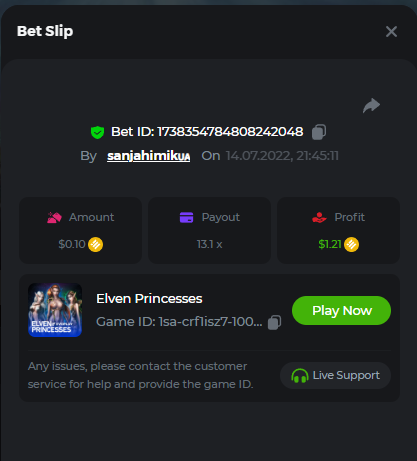Click the Bet Slip header title
417x461 pixels.
(x=45, y=31)
